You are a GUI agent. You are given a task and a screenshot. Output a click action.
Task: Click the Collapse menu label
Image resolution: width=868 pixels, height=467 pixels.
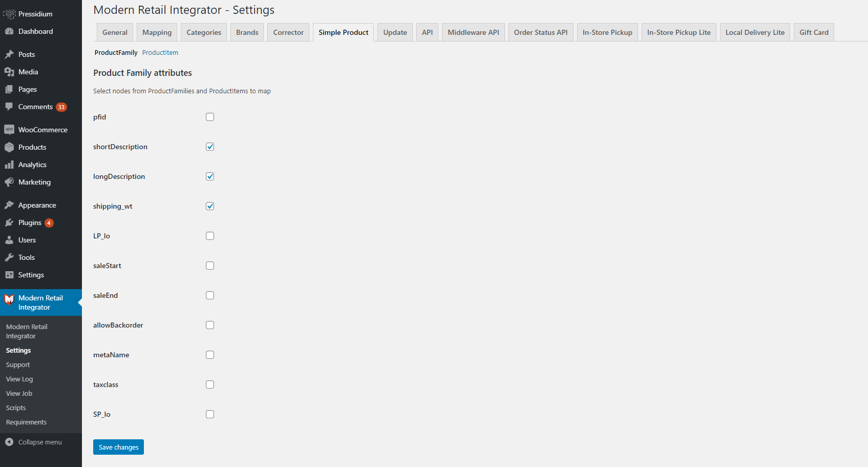tap(40, 442)
